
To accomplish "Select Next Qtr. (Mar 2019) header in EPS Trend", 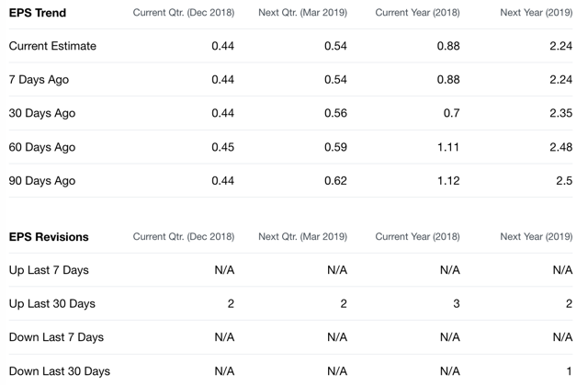I will 302,13.
